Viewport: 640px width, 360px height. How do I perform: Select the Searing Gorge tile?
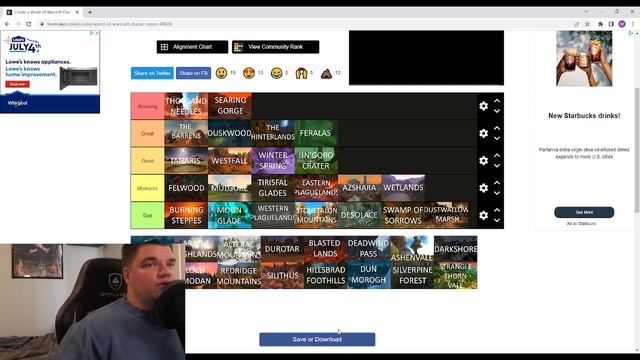[230, 106]
